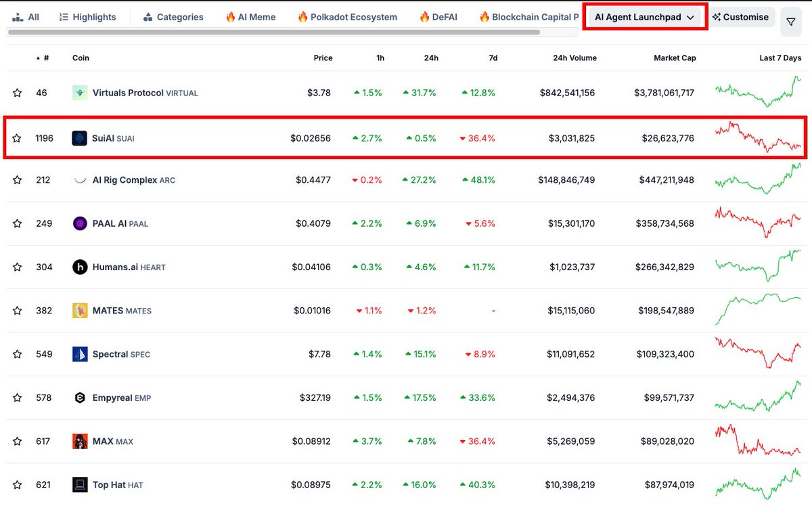
Task: Click the PAAL AI coin logo
Action: pyautogui.click(x=80, y=223)
